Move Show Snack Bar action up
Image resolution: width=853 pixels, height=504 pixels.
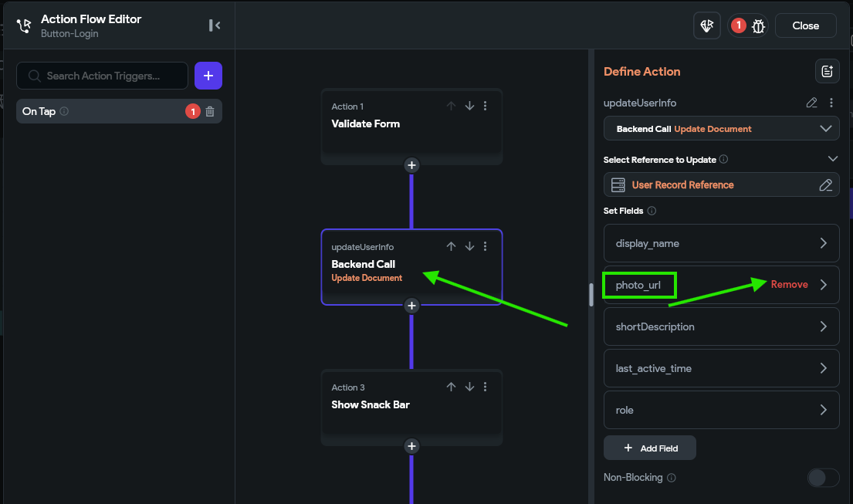pos(451,387)
